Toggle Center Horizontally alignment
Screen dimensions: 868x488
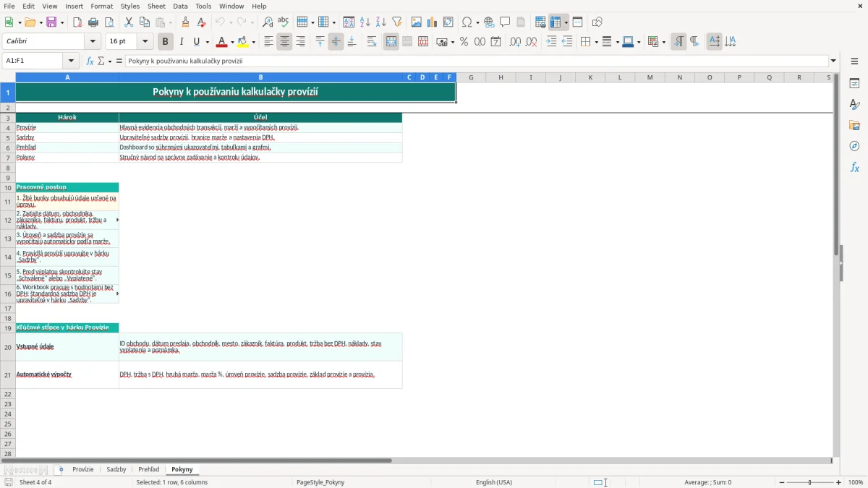pyautogui.click(x=284, y=42)
